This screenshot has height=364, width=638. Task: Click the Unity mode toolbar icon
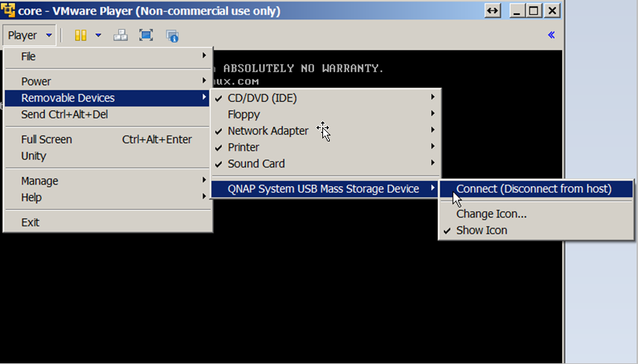click(x=173, y=36)
